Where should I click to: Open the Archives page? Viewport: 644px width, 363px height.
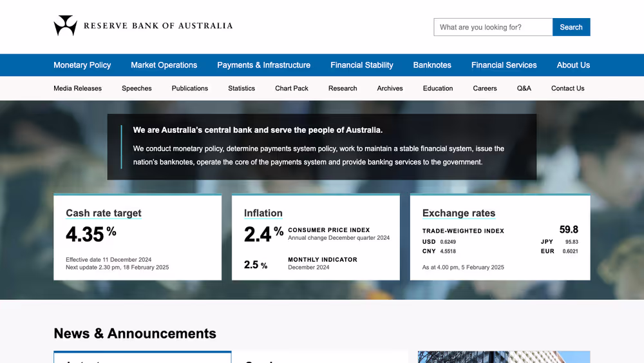(390, 88)
